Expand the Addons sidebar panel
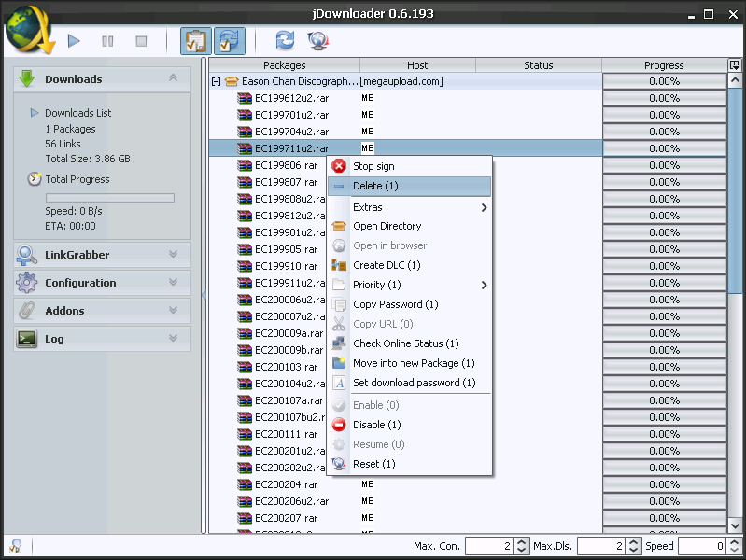 [x=173, y=310]
